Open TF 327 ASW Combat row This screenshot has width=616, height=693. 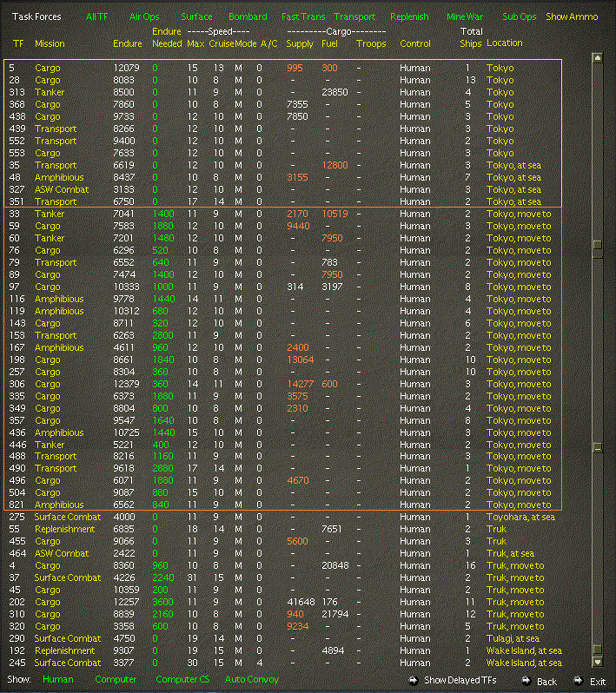(283, 189)
